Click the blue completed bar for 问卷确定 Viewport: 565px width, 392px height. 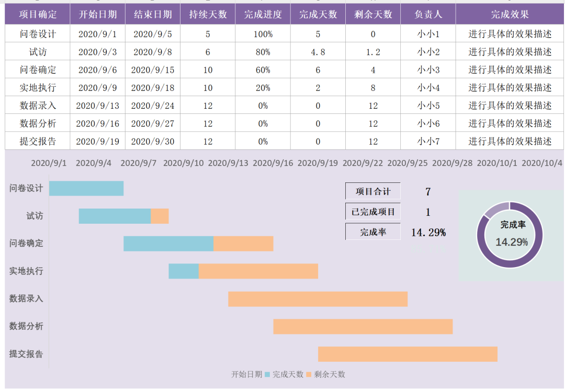click(168, 244)
